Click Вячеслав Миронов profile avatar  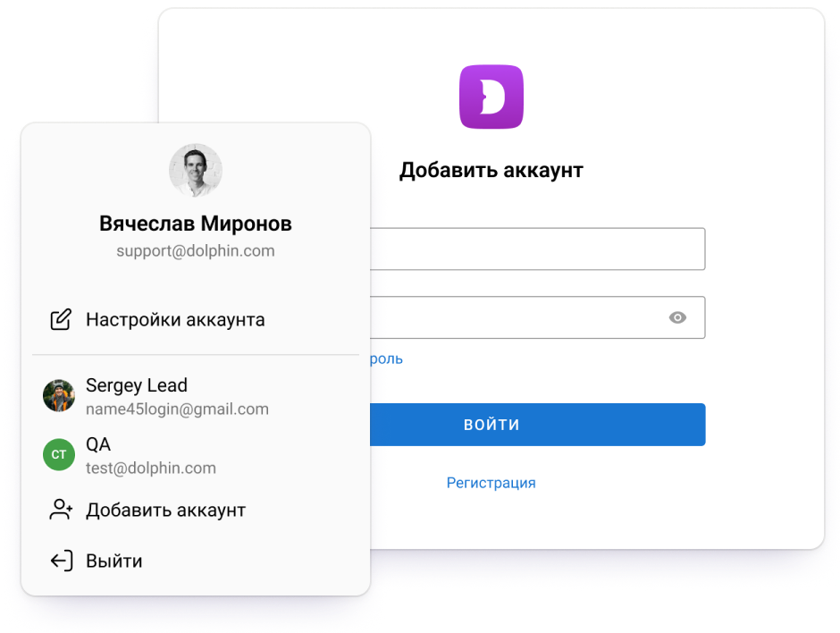[196, 170]
